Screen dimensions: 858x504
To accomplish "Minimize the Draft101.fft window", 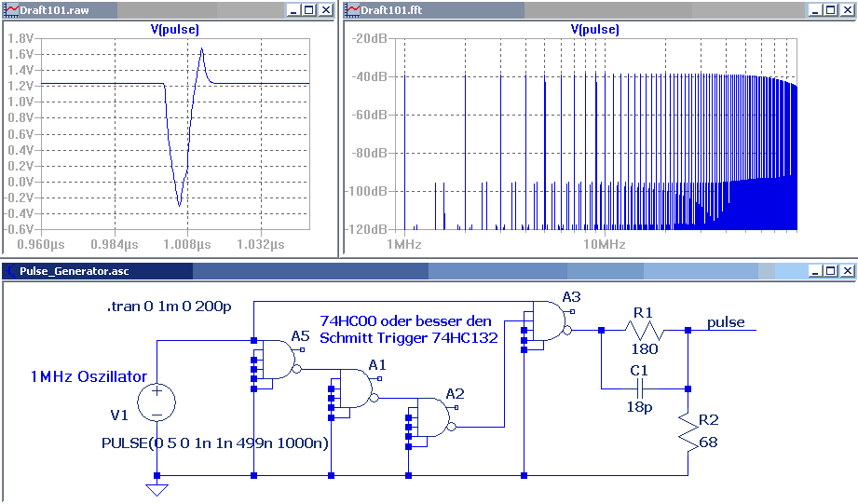I will coord(815,10).
